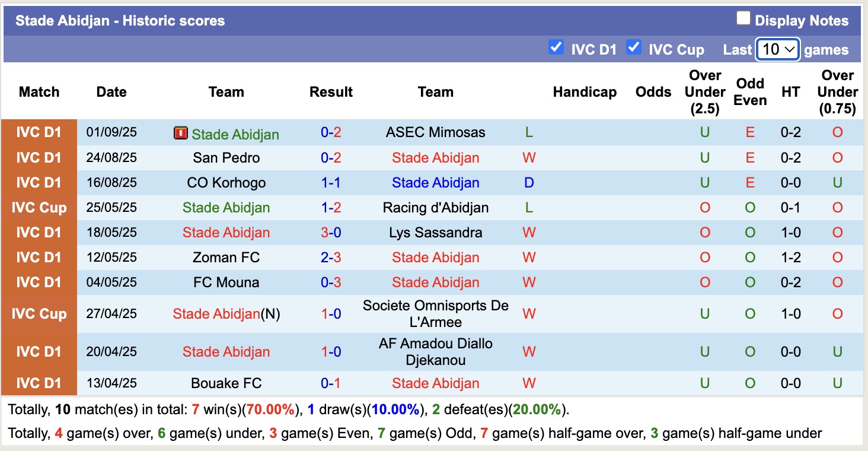This screenshot has height=451, width=868.
Task: Open San Pedro team page
Action: point(226,158)
